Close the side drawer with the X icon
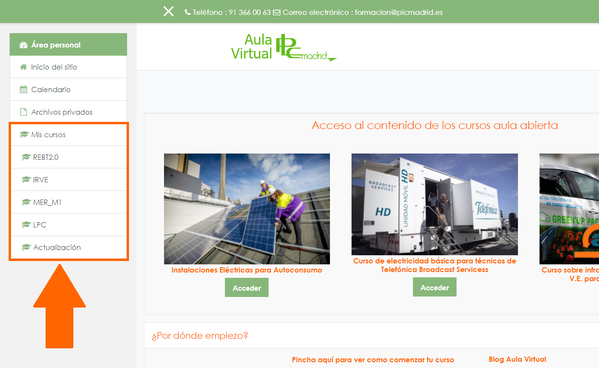The width and height of the screenshot is (599, 368). pyautogui.click(x=168, y=11)
